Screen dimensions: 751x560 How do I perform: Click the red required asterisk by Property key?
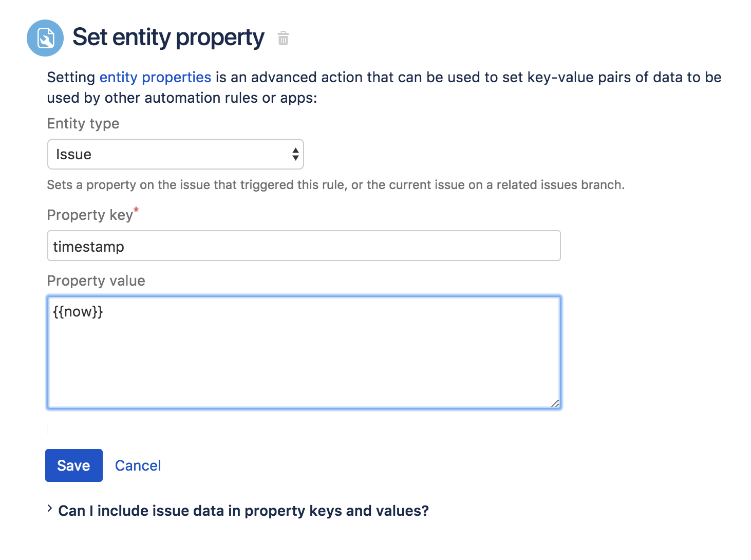pos(136,210)
